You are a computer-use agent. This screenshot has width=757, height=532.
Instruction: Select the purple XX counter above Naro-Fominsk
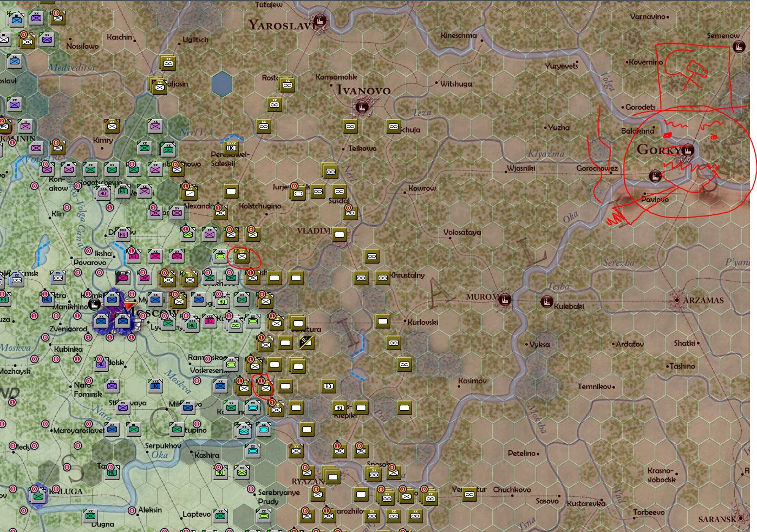[x=112, y=385]
